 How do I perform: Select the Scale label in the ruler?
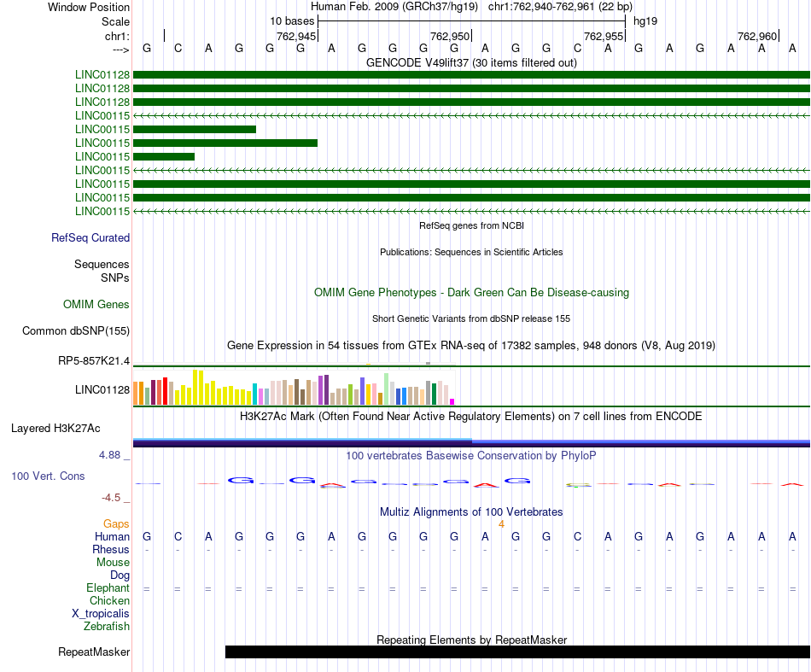[115, 21]
